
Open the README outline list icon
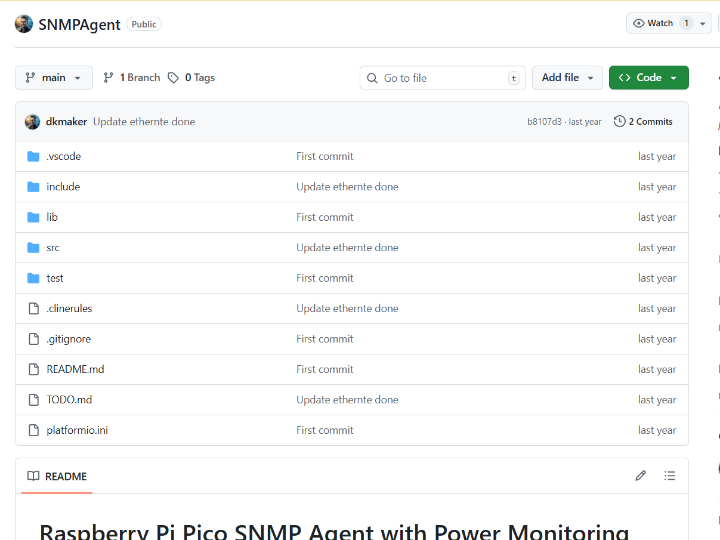670,476
